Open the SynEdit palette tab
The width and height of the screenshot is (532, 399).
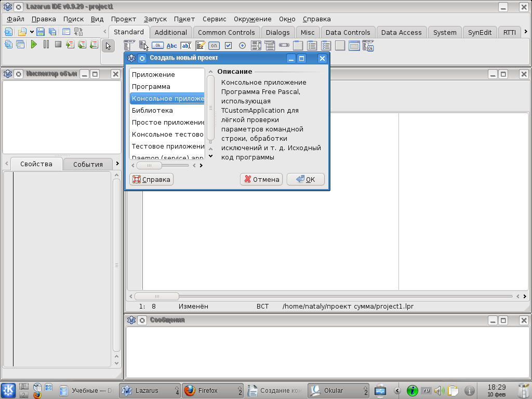coord(480,33)
